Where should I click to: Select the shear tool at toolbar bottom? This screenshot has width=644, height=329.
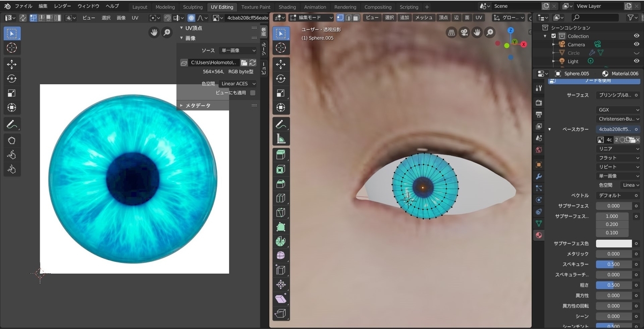[x=281, y=299]
